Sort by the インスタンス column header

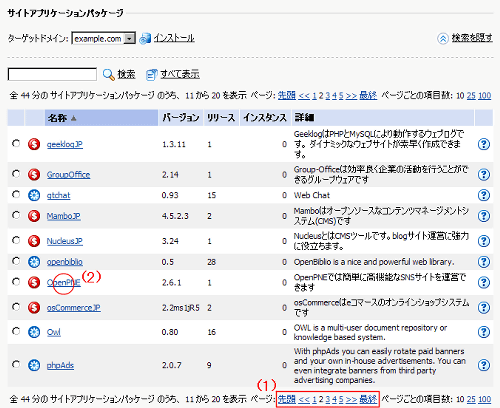(x=265, y=118)
